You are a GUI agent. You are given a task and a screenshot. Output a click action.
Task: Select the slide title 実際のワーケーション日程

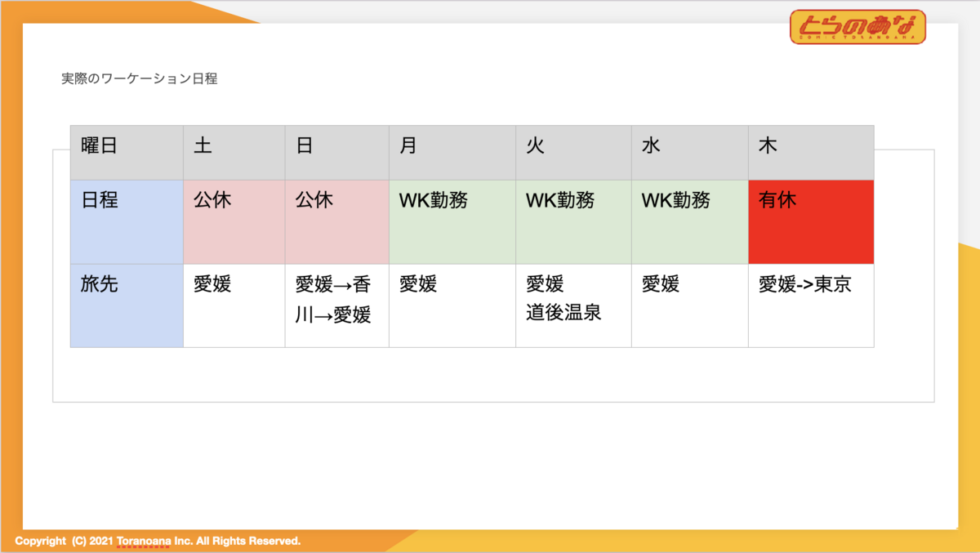[140, 79]
